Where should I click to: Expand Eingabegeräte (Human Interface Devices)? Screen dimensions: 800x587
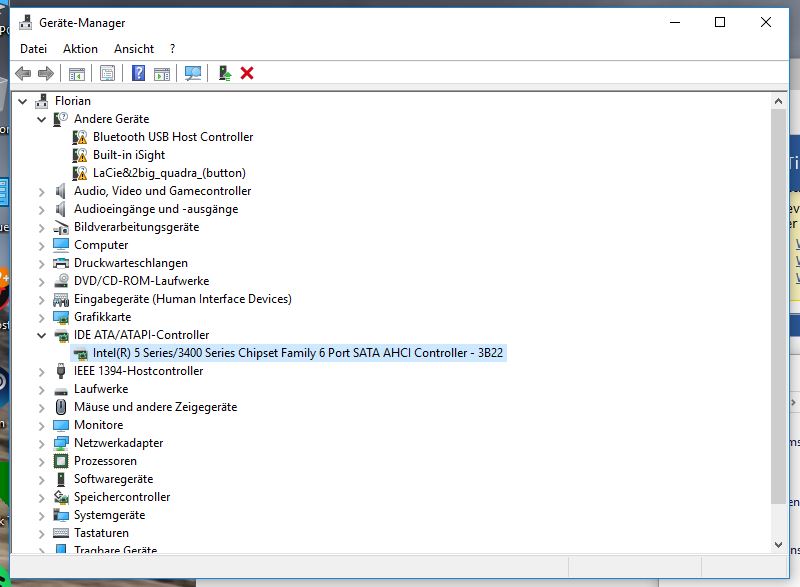(x=41, y=300)
